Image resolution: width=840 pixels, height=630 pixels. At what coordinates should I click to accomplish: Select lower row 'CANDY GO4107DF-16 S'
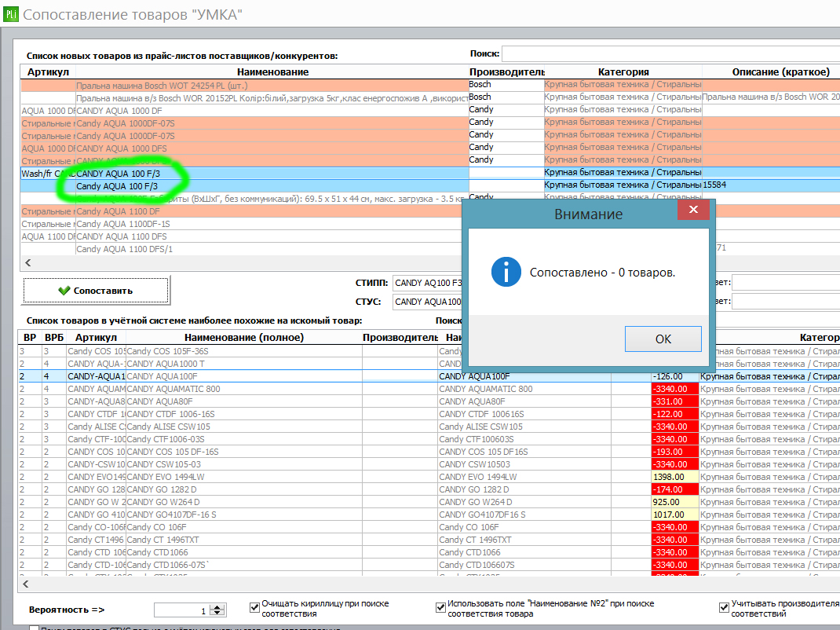[243, 515]
